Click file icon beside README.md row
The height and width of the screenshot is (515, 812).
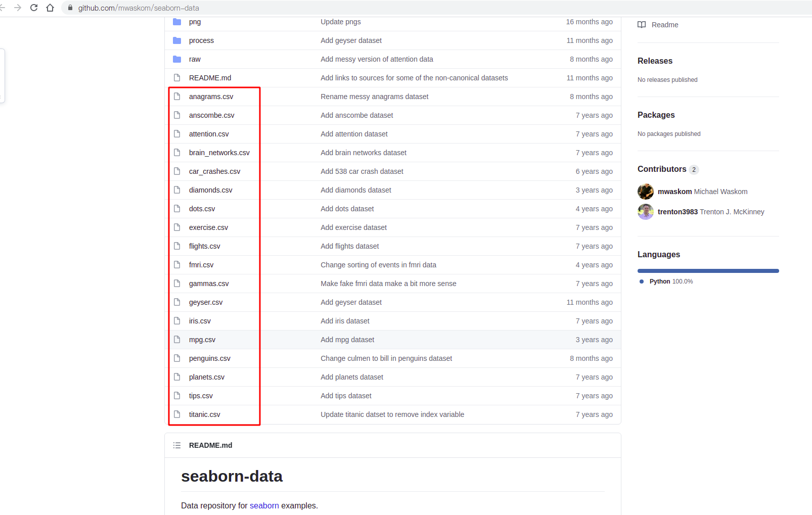pyautogui.click(x=177, y=78)
